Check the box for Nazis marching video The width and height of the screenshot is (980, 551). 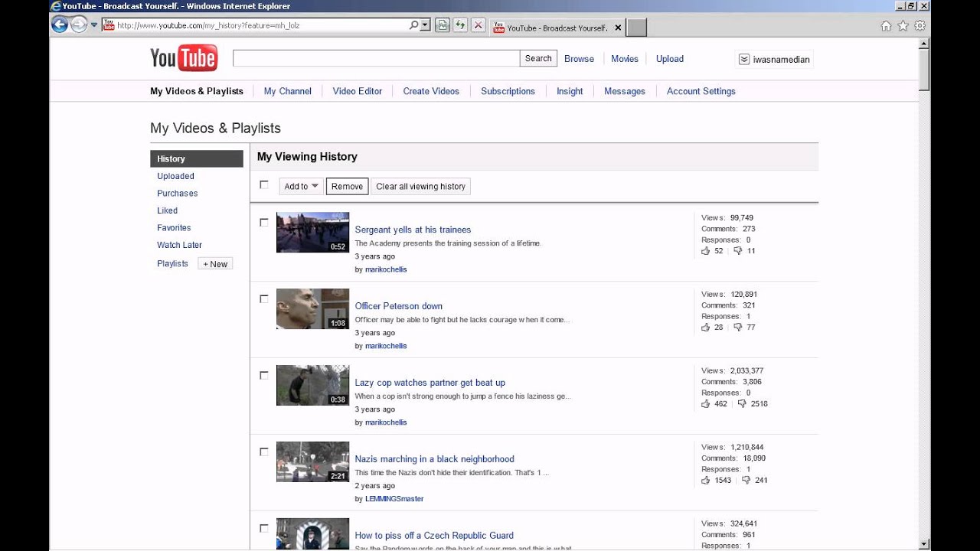coord(264,452)
